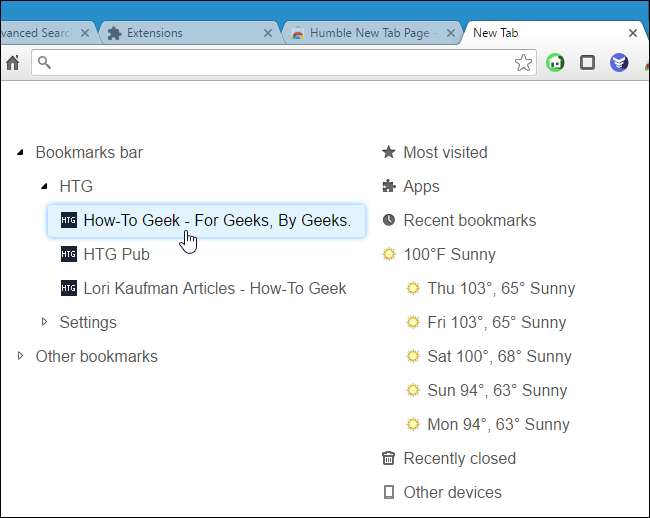Open Recent bookmarks clock item
This screenshot has height=518, width=650.
coord(468,221)
